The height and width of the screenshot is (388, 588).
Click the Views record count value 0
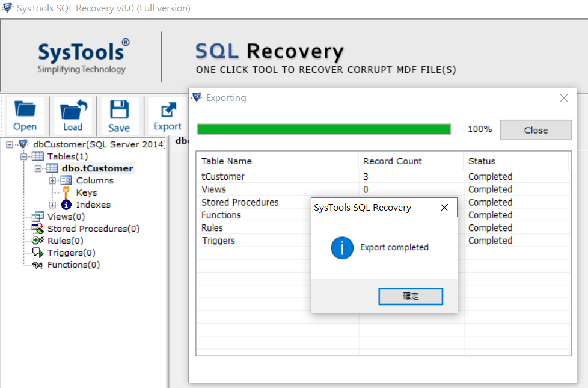[x=366, y=189]
